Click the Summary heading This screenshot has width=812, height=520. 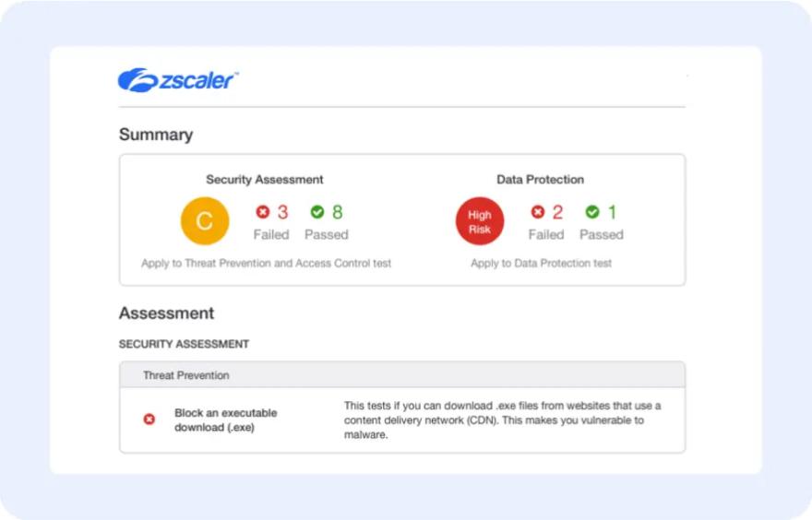point(156,135)
